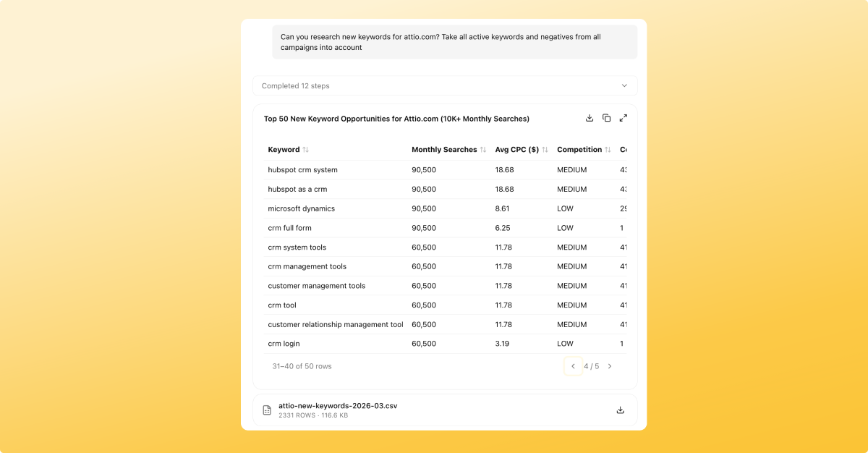Click 90,500 searches for crm full form
Screen dimensions: 868x453
424,228
